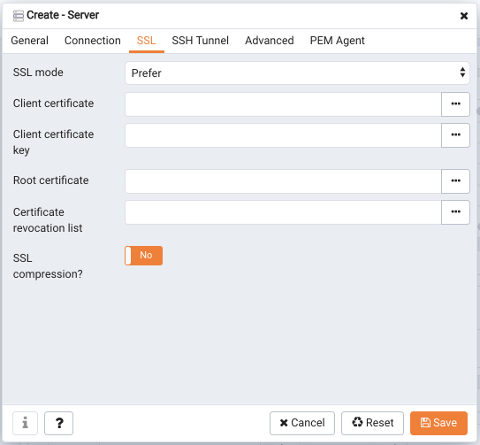The image size is (480, 445).
Task: Switch to the PEM Agent tab
Action: coord(337,41)
